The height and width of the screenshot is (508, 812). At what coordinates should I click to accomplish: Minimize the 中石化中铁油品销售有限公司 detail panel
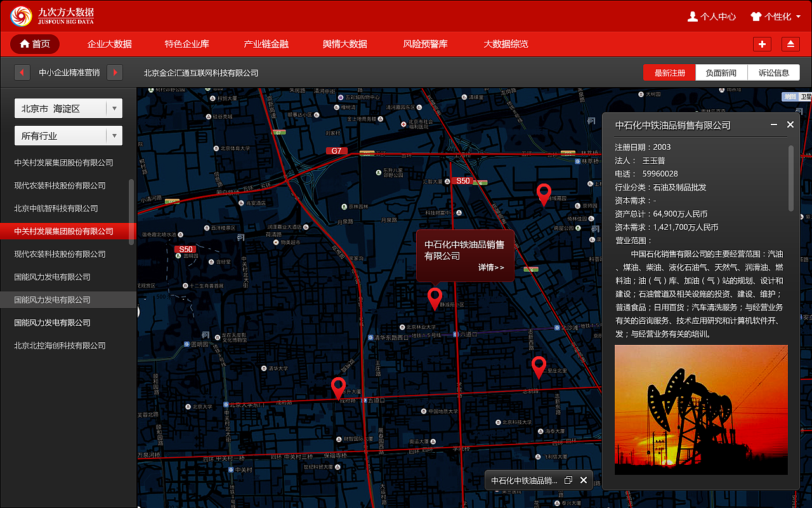point(774,124)
